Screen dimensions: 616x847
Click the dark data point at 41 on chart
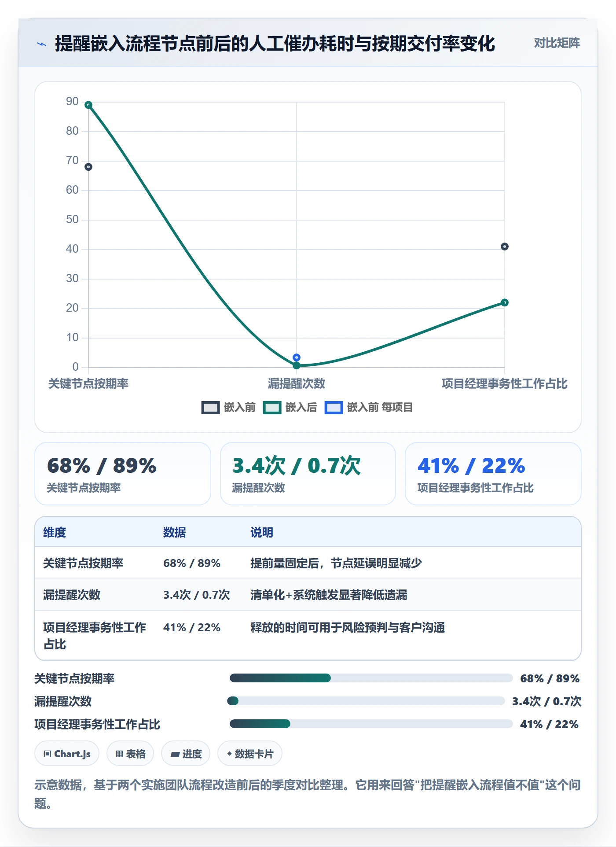tap(505, 247)
